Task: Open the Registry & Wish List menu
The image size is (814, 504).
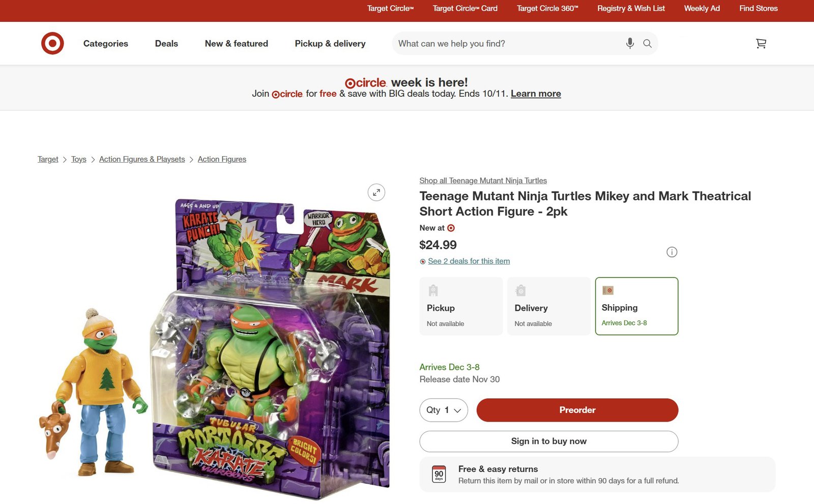Action: [x=631, y=8]
